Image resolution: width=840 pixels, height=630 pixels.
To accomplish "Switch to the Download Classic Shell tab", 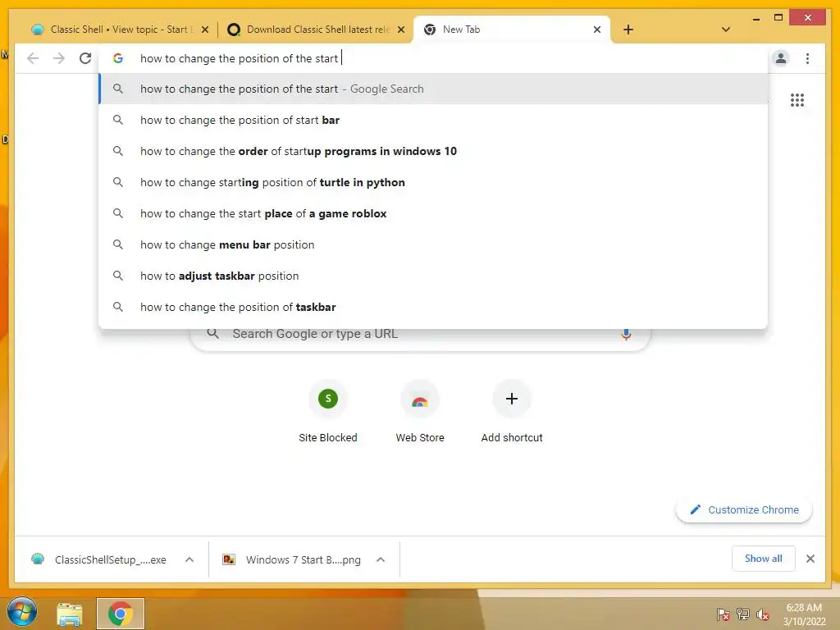I will coord(316,30).
